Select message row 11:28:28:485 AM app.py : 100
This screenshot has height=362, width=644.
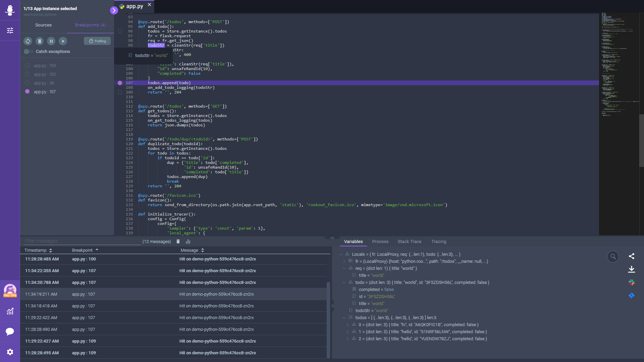click(x=173, y=259)
